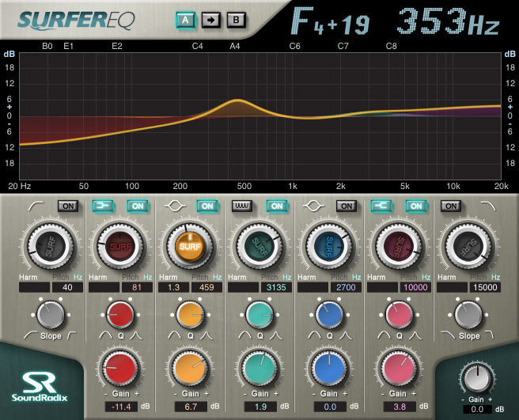Click the master output gain value field

(x=477, y=410)
